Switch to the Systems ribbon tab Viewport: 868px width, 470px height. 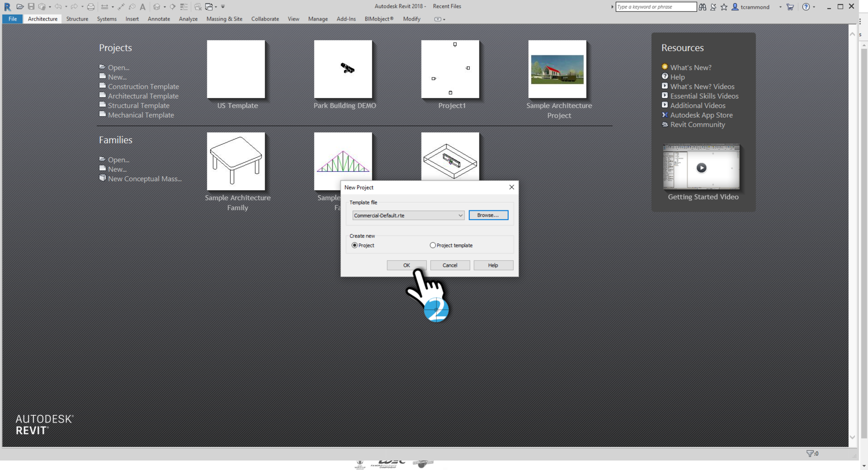coord(107,19)
